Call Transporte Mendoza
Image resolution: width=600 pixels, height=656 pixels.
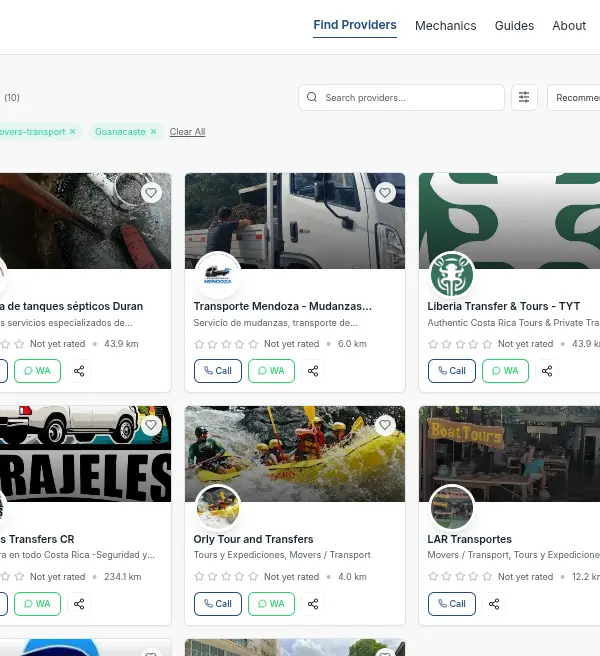coord(218,371)
